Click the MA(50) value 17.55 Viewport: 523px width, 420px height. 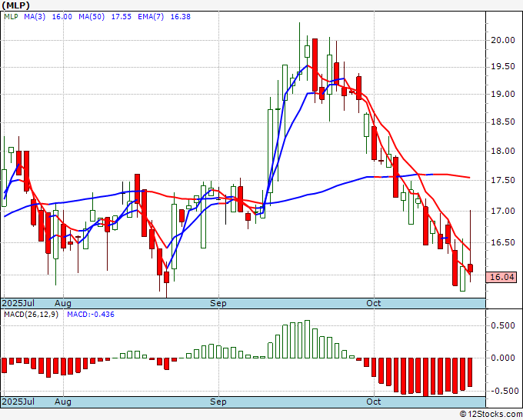[121, 17]
